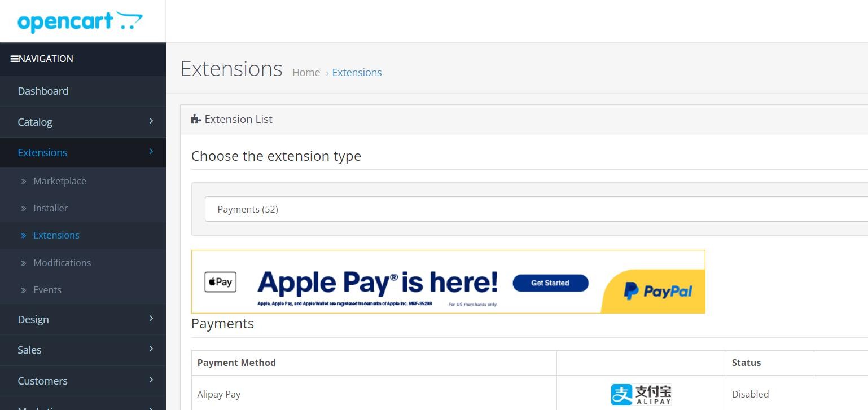Viewport: 868px width, 410px height.
Task: Click double-arrow icon beside Marketplace
Action: coord(24,182)
